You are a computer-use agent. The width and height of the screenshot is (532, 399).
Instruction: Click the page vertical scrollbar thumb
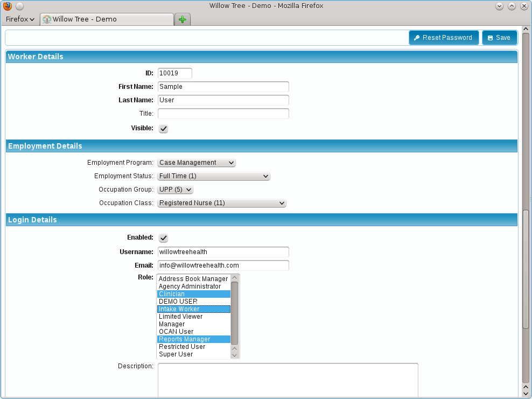coord(526,269)
